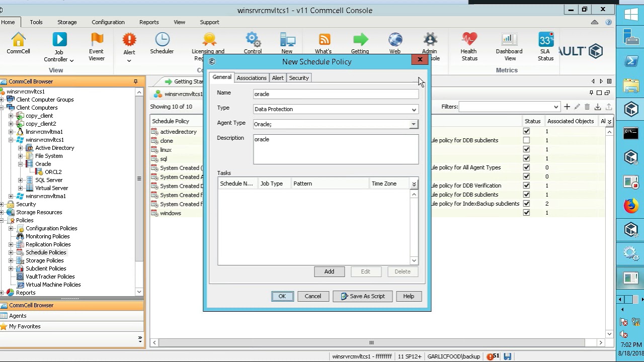This screenshot has height=362, width=644.
Task: Click the save icon in status bar
Action: click(x=507, y=356)
